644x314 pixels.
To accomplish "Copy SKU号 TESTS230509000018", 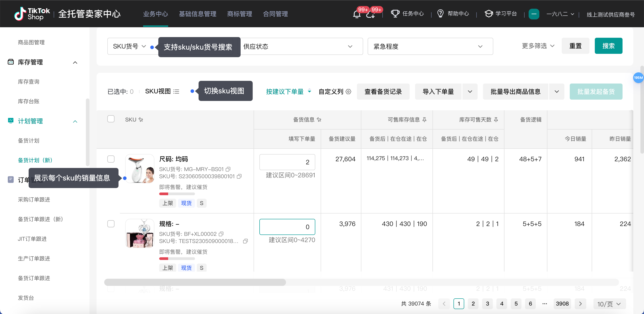I will 246,241.
